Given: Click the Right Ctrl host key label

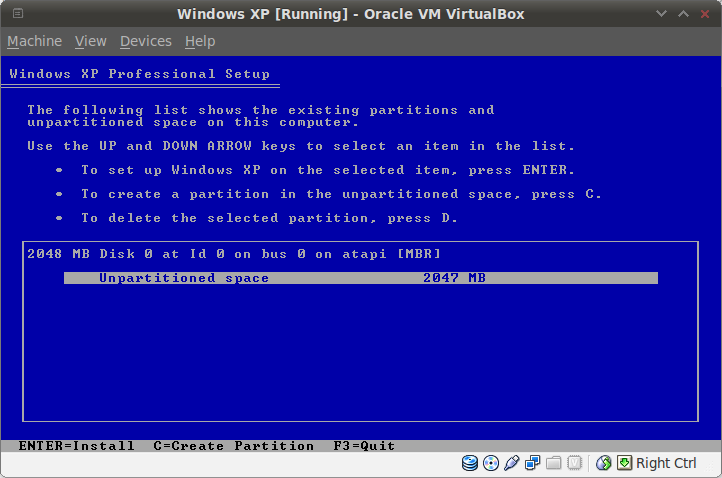Looking at the screenshot, I should point(666,463).
